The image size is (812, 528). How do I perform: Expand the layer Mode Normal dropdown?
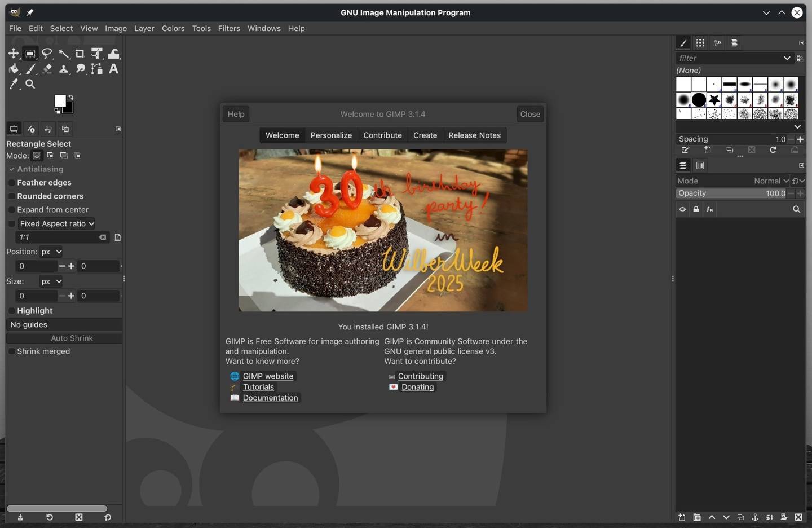[x=770, y=181]
